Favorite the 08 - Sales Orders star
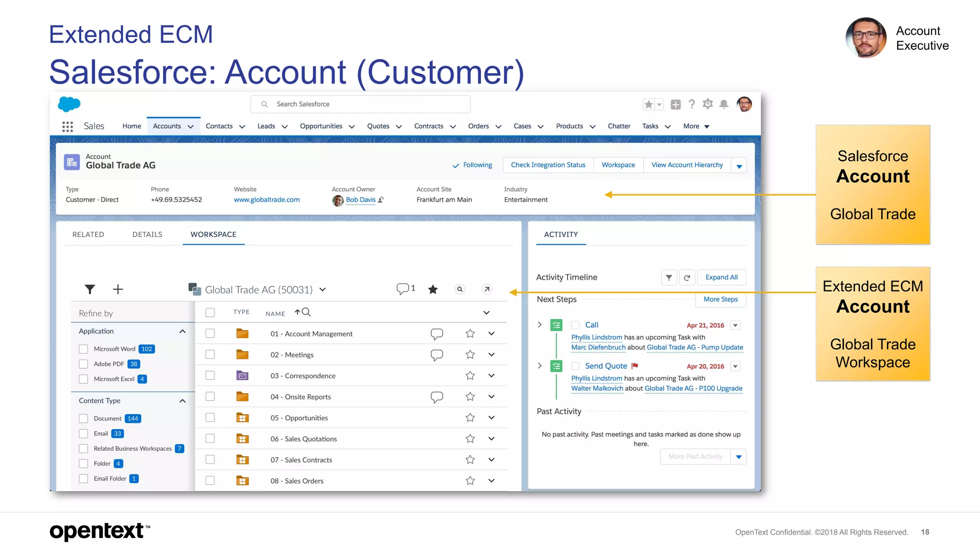Screen dimensions: 980x551 [470, 481]
